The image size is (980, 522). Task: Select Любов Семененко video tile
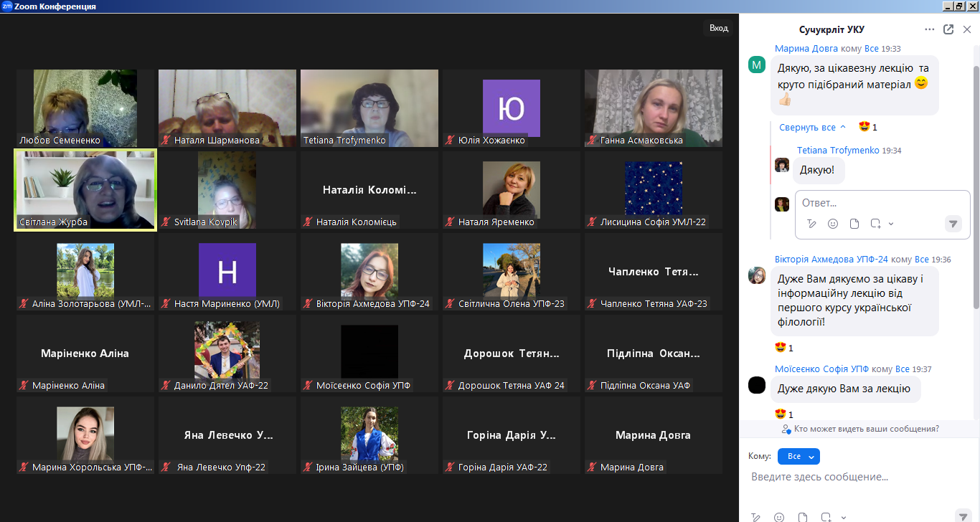(85, 108)
